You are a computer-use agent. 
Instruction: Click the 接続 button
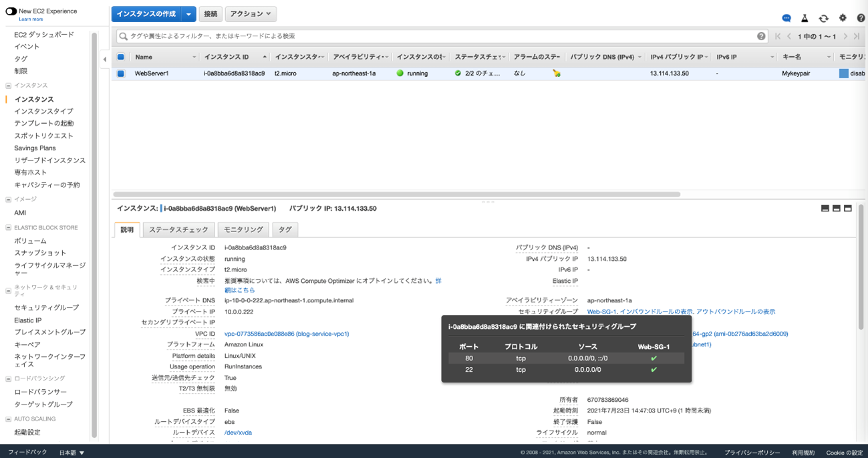(210, 14)
